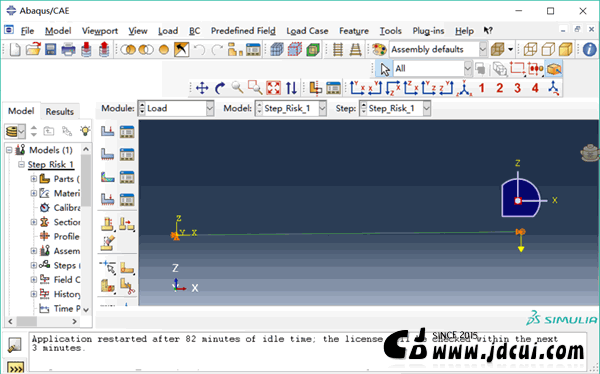Switch to the Results tab
This screenshot has width=600, height=374.
[59, 111]
